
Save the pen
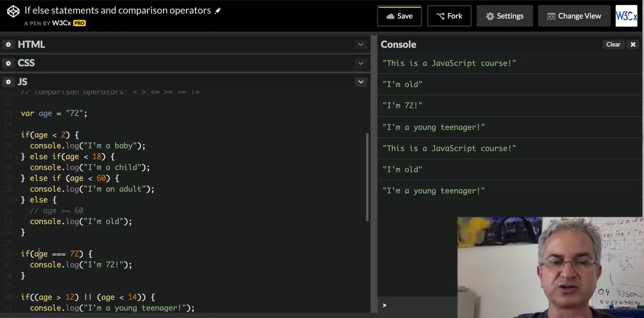click(x=399, y=16)
